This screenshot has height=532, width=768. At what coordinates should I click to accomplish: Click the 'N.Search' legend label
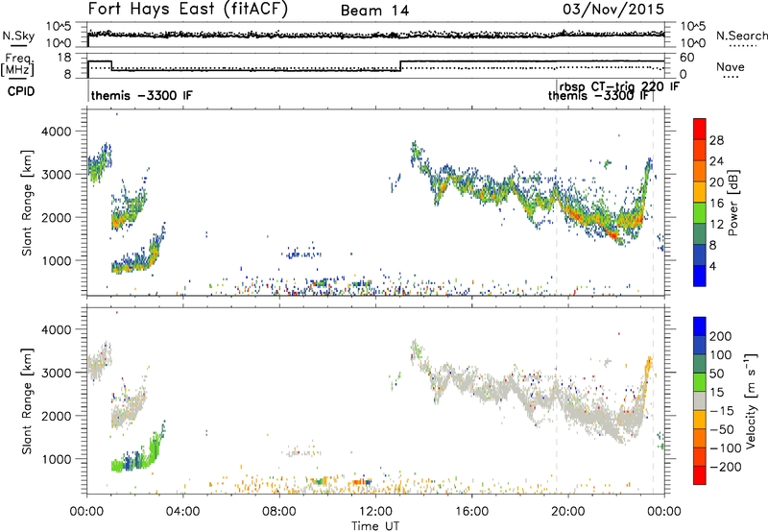pos(741,36)
